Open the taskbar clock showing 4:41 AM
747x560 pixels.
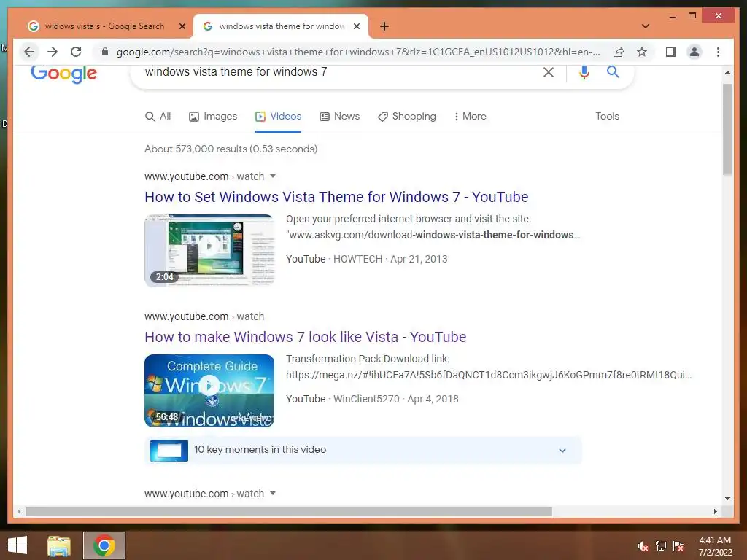click(x=715, y=546)
